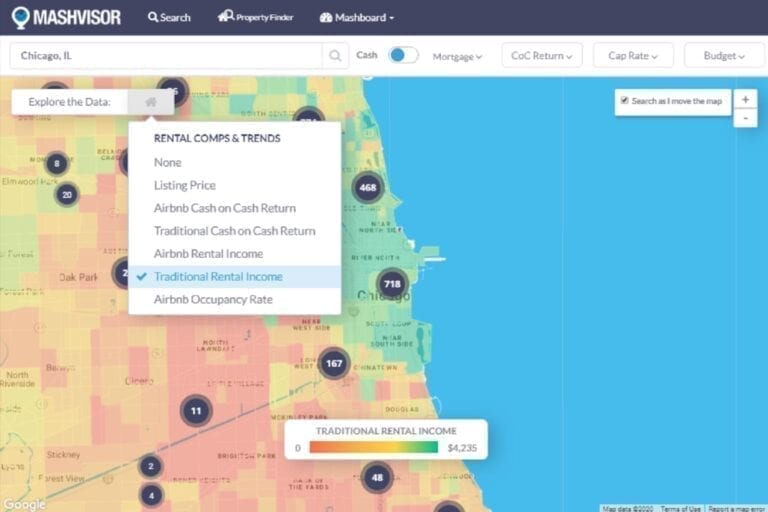Toggle the Cash/Mortgage switch
Screen dimensions: 768x512
click(403, 56)
